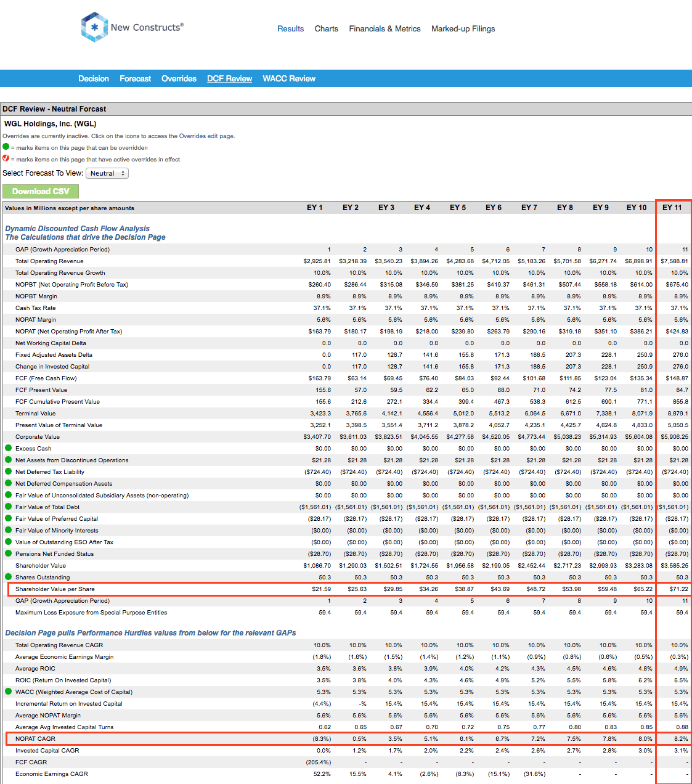Click the New Constructs logo icon
Image resolution: width=692 pixels, height=784 pixels.
pos(94,27)
